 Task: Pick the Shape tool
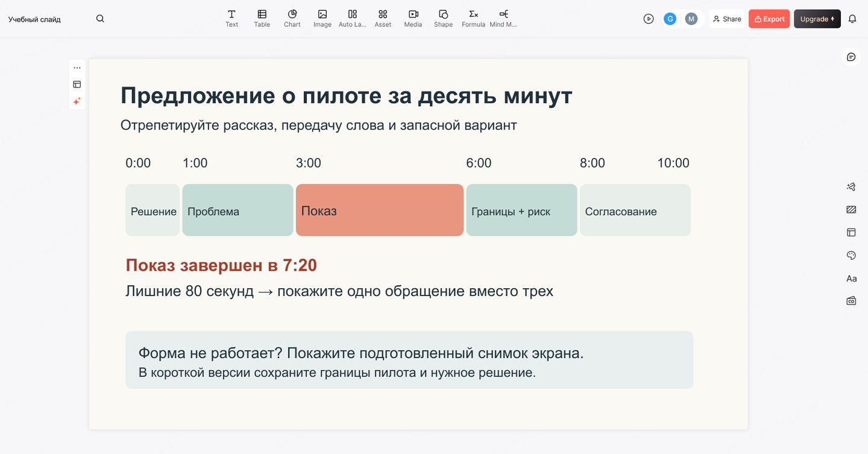point(443,18)
